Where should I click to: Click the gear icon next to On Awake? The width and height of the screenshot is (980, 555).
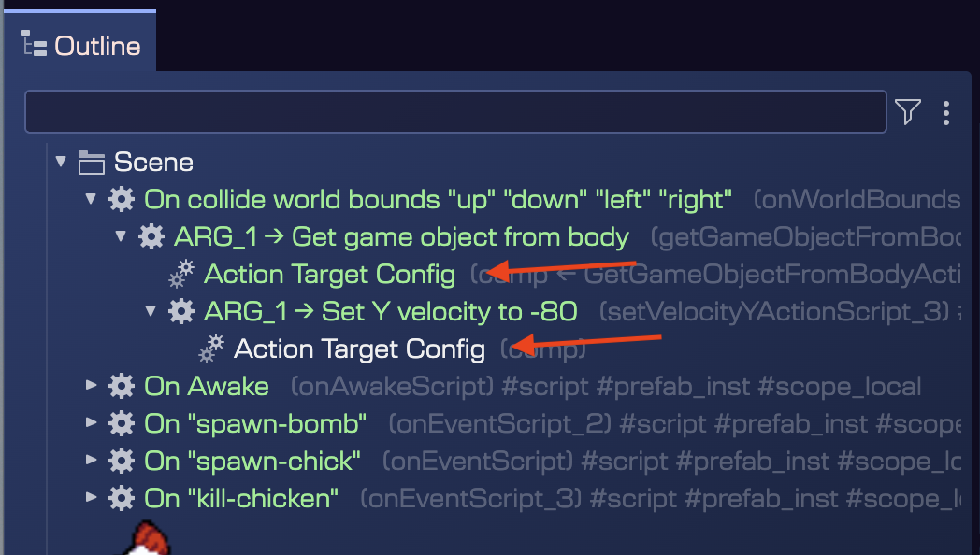click(121, 386)
